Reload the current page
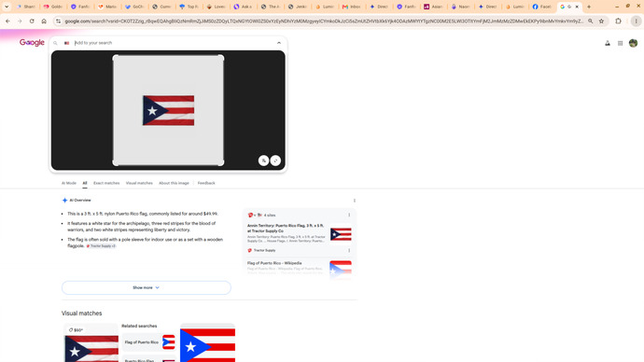Image resolution: width=644 pixels, height=362 pixels. click(32, 21)
